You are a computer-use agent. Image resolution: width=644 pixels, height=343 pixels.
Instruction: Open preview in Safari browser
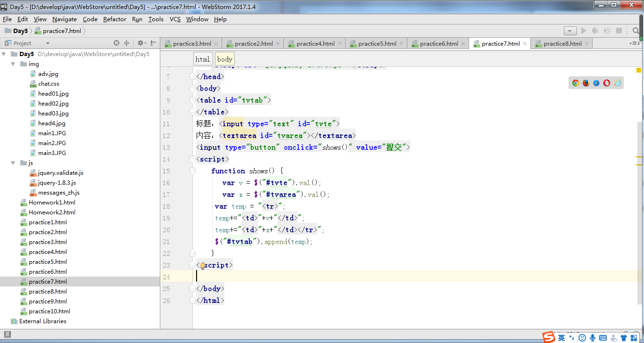click(596, 83)
